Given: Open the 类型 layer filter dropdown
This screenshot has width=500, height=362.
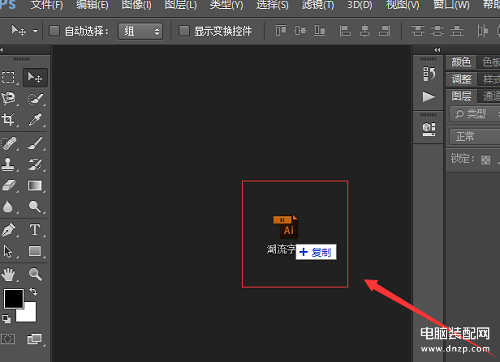Looking at the screenshot, I should click(475, 114).
